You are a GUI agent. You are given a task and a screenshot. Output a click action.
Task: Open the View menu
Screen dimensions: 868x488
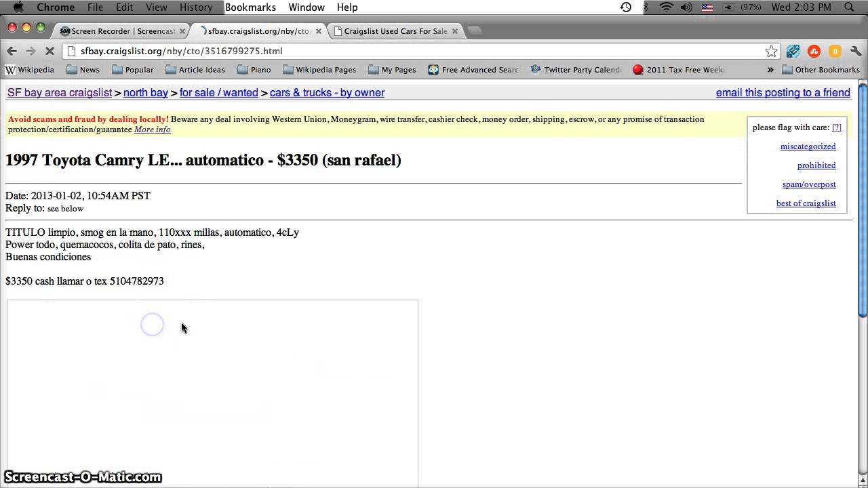(156, 7)
